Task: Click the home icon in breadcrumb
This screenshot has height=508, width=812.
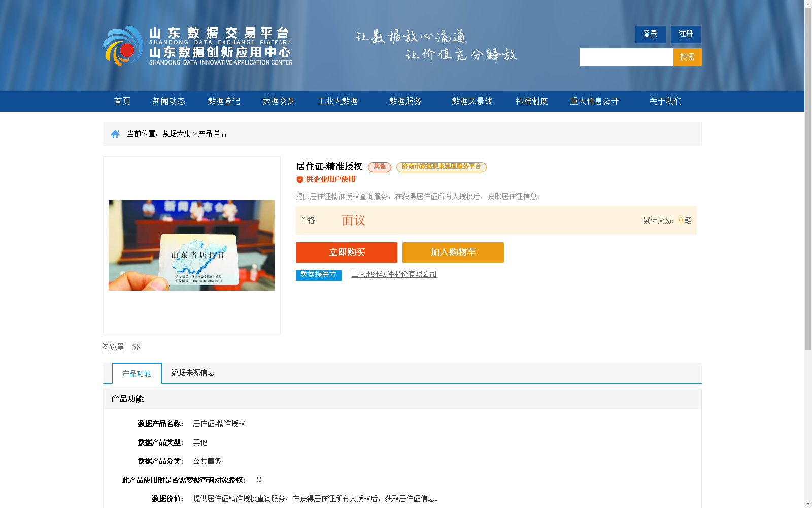Action: tap(115, 134)
